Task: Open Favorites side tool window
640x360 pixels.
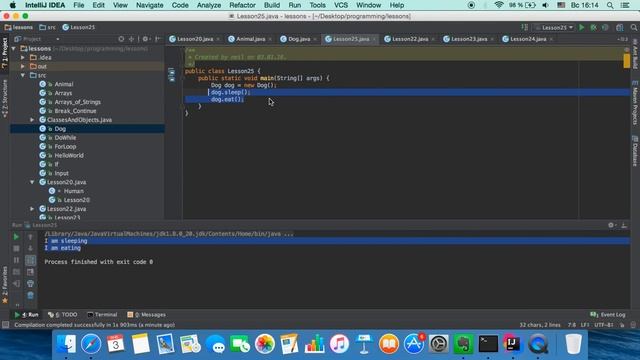Action: pyautogui.click(x=5, y=285)
